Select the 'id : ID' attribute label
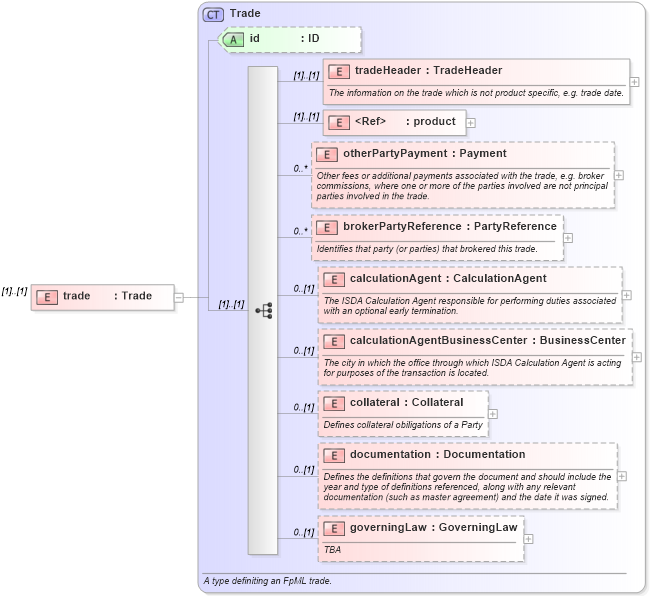 [284, 39]
